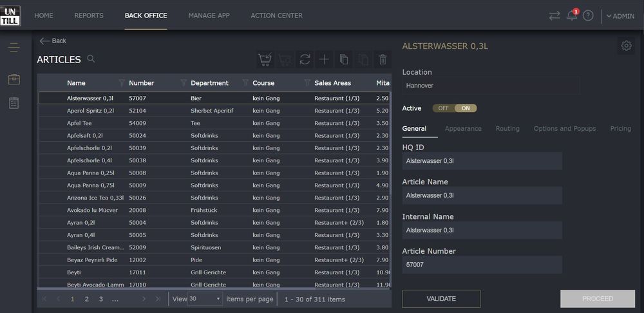This screenshot has height=313, width=644.
Task: Click the delete trash icon
Action: 383,59
